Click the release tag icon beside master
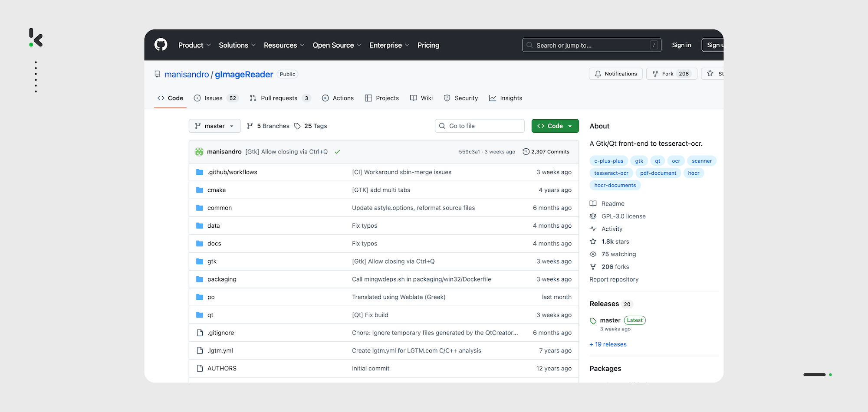The width and height of the screenshot is (868, 412). click(593, 321)
